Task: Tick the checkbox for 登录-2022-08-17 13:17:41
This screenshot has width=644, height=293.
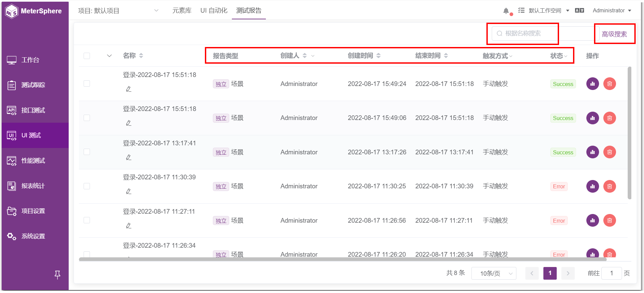Action: 87,152
